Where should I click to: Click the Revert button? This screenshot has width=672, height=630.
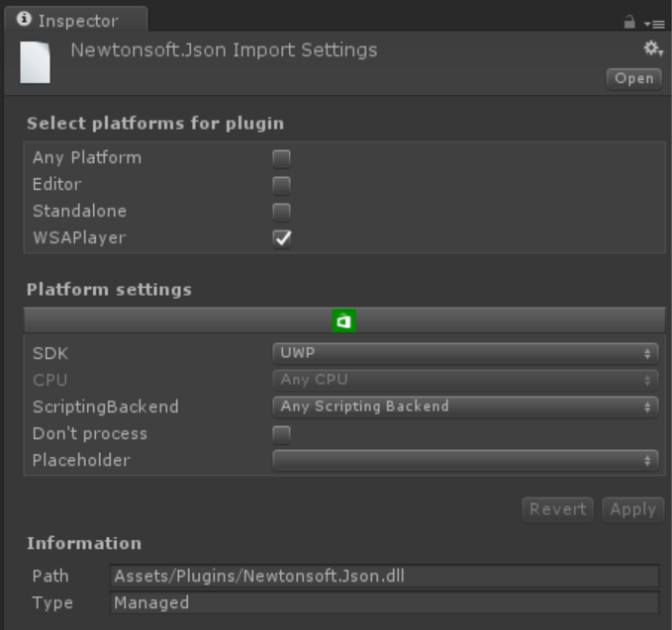(x=557, y=509)
